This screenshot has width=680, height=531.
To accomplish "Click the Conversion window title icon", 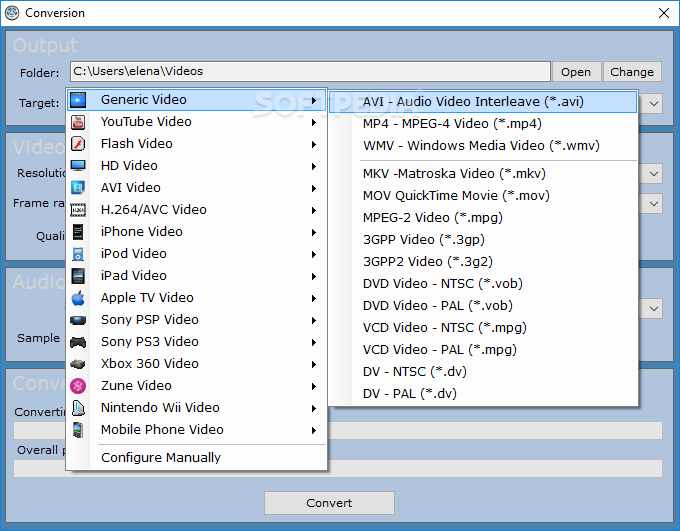I will point(12,13).
